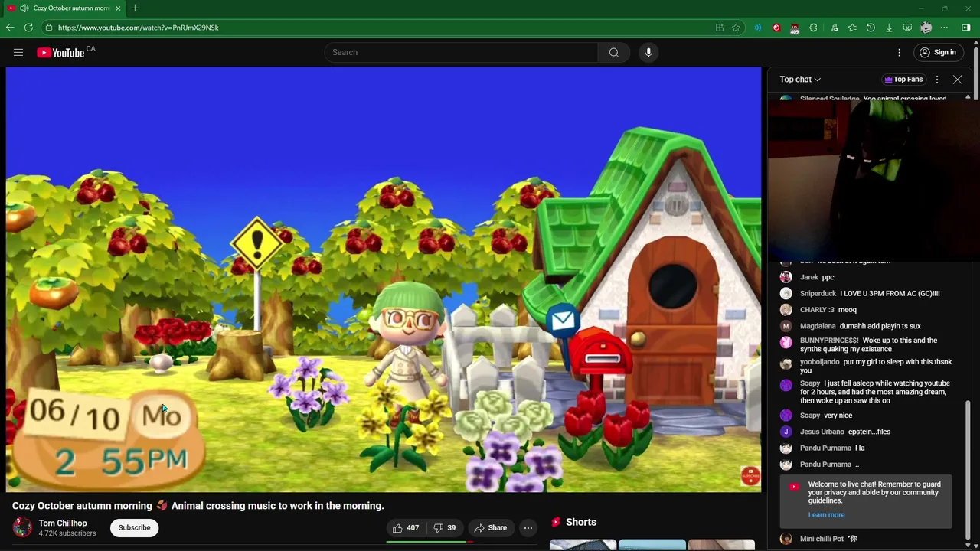This screenshot has width=980, height=551.
Task: Open browser profile avatar
Action: [x=926, y=28]
